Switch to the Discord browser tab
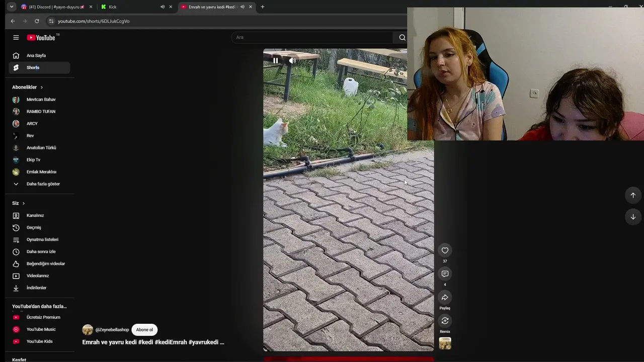This screenshot has width=644, height=362. pos(56,7)
